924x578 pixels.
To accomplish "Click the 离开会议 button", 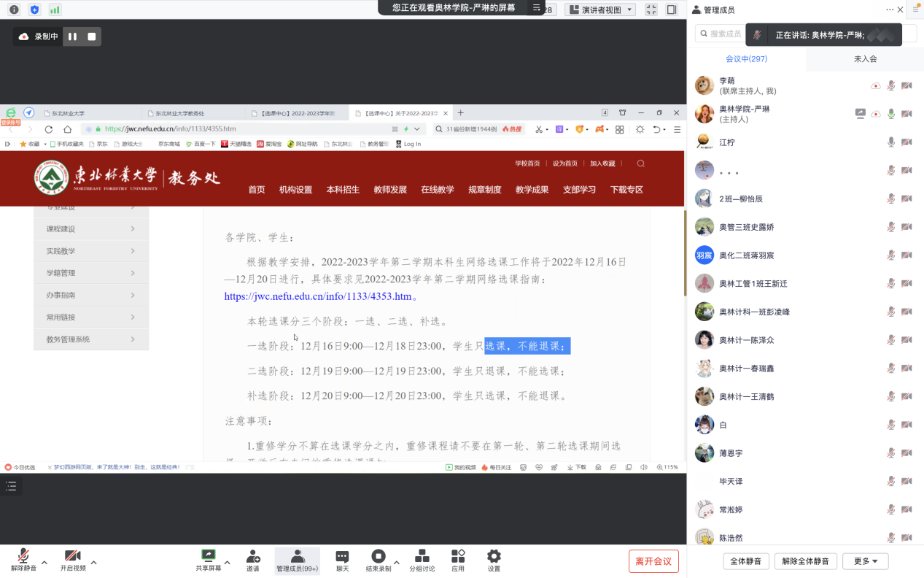I will [x=653, y=561].
